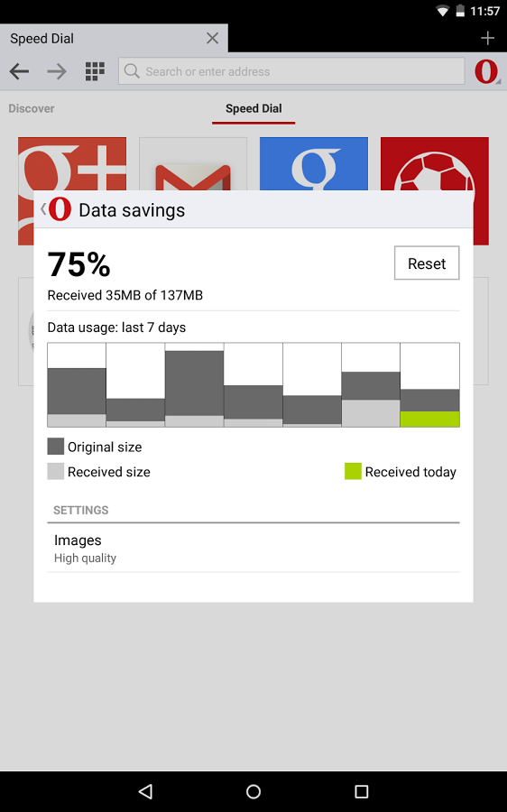Screen dimensions: 507x812
Task: Tap the browser back arrow
Action: [19, 71]
